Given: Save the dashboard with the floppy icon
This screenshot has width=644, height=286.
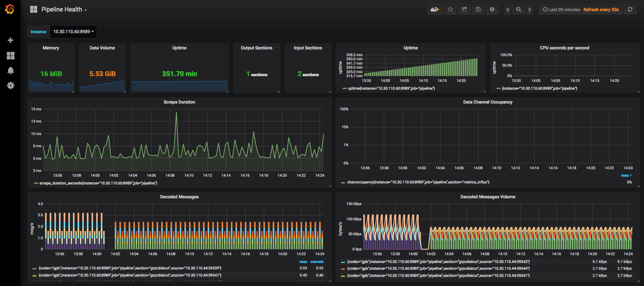Looking at the screenshot, I should click(x=478, y=9).
